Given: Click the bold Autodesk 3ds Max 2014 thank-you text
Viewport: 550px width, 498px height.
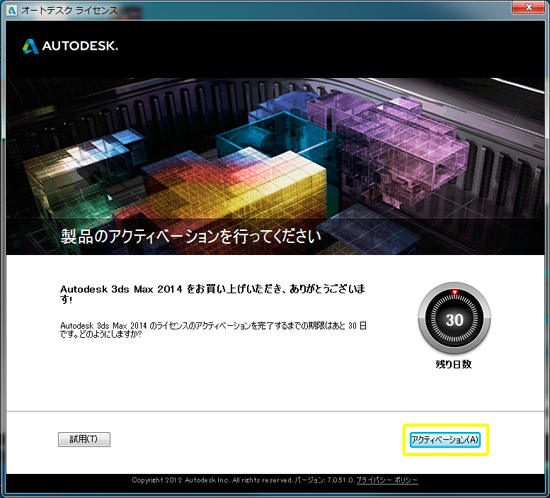Looking at the screenshot, I should pos(213,294).
